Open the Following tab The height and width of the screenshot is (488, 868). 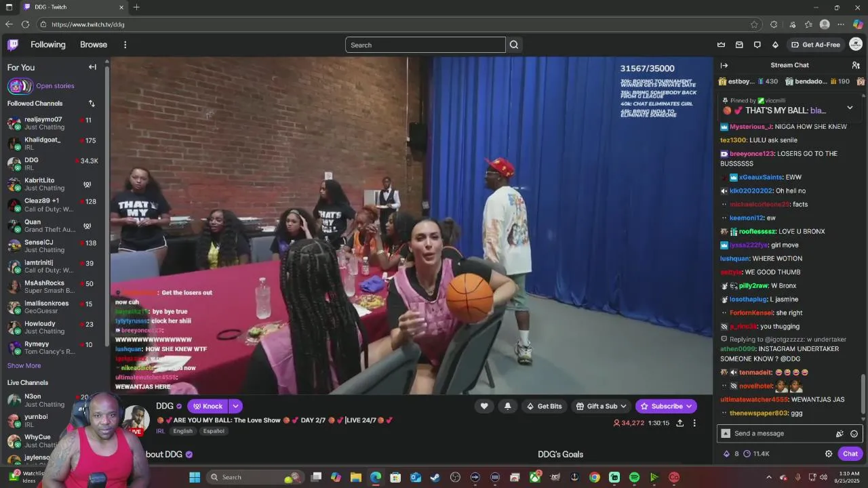(x=48, y=45)
